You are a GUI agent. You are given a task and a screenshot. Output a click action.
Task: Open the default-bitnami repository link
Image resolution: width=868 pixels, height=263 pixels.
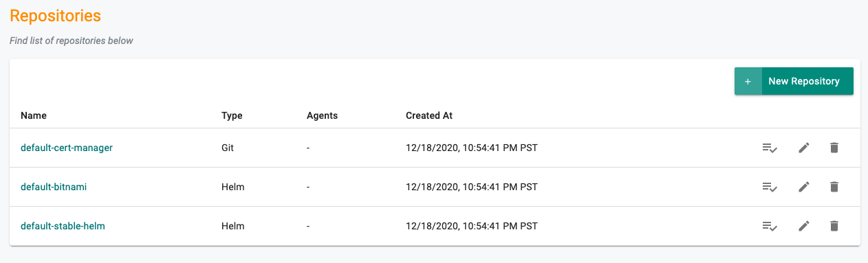[x=54, y=187]
